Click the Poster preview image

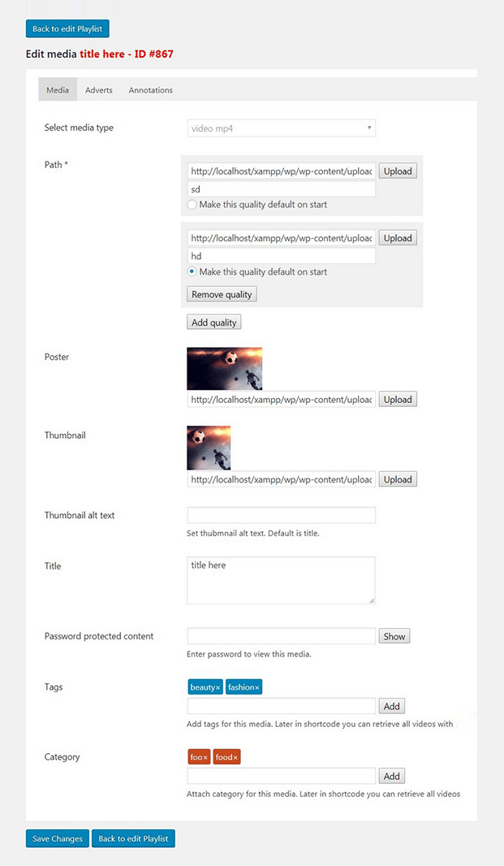click(225, 367)
